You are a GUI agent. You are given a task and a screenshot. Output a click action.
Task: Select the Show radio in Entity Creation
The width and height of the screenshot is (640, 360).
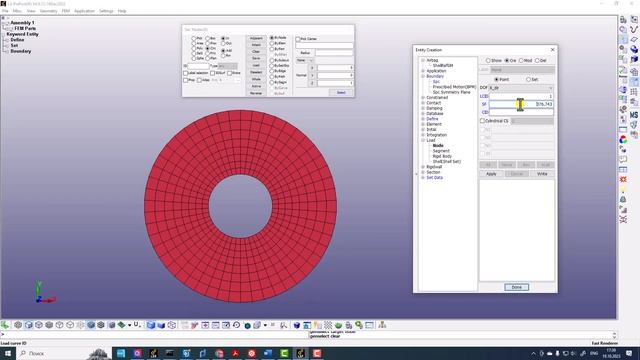(x=488, y=60)
